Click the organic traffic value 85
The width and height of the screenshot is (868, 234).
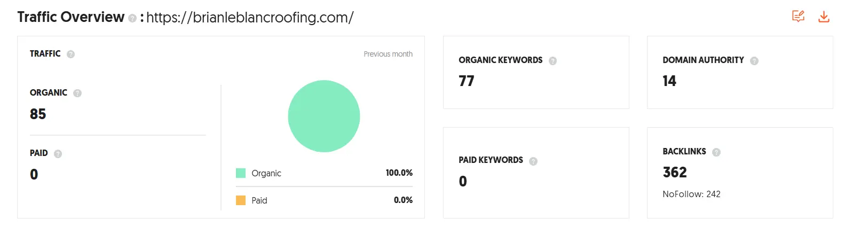click(x=38, y=114)
